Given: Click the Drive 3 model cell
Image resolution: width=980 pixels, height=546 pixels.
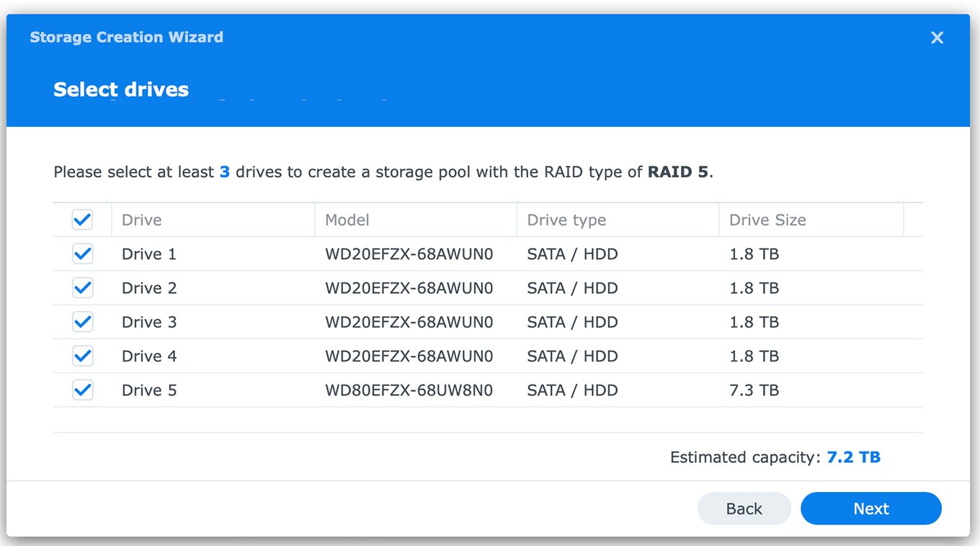Looking at the screenshot, I should (x=409, y=322).
